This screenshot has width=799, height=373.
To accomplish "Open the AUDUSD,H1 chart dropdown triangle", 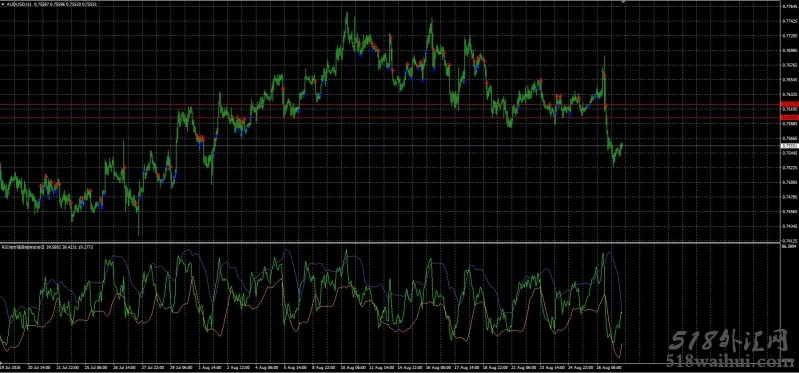I will [x=3, y=4].
